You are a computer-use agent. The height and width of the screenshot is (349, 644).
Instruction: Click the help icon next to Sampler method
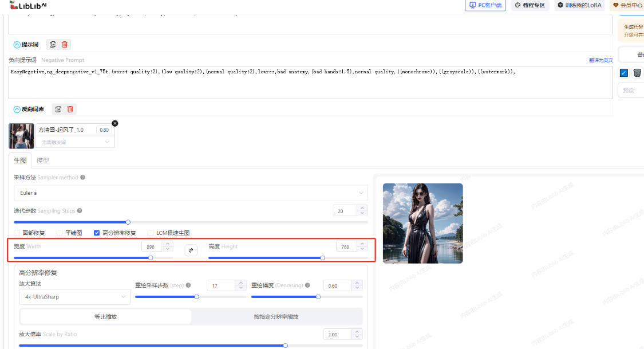[83, 178]
